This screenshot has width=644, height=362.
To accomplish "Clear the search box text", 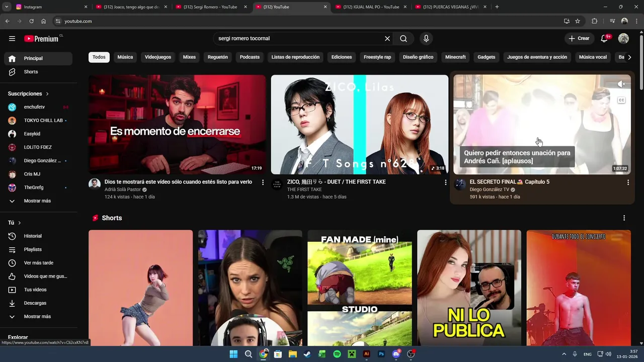I will [x=387, y=39].
